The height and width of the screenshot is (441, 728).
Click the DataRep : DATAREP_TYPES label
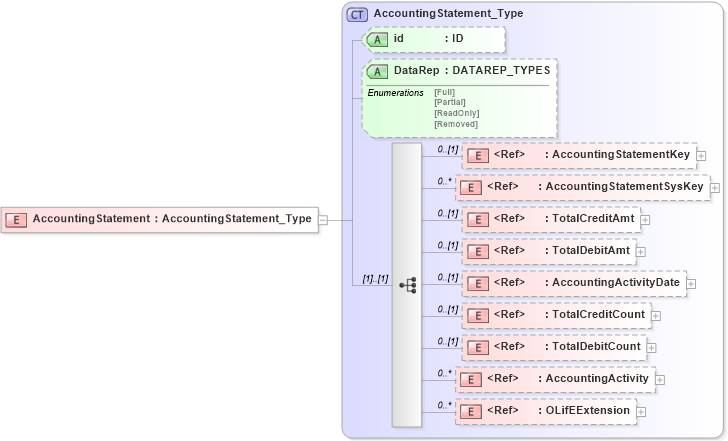472,71
